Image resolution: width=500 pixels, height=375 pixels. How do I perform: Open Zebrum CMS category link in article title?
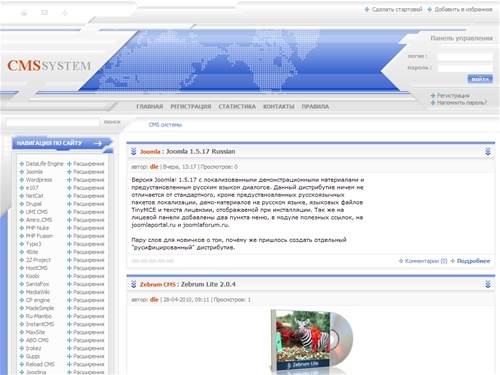click(157, 285)
